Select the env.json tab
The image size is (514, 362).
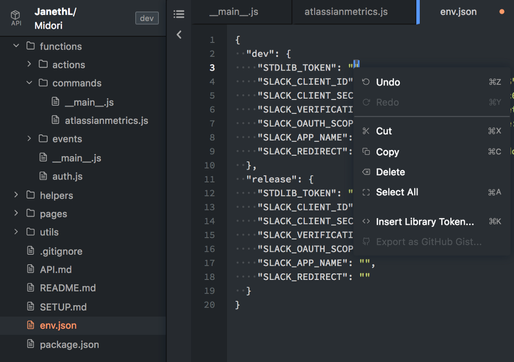point(458,12)
